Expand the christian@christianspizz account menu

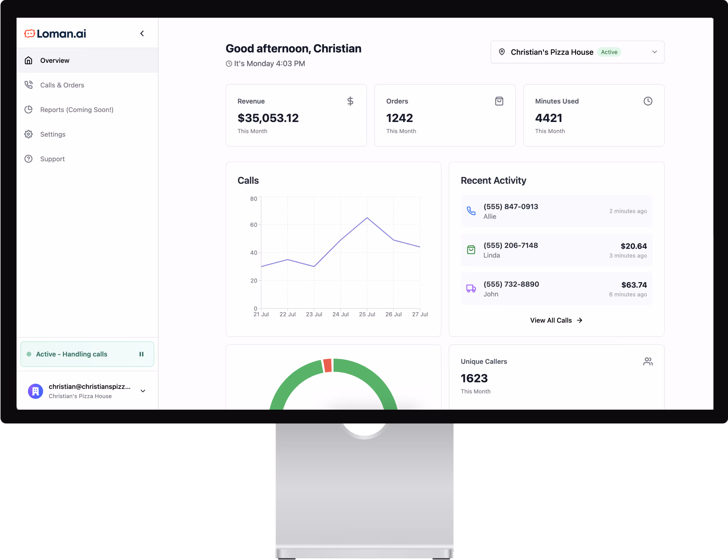[x=143, y=391]
